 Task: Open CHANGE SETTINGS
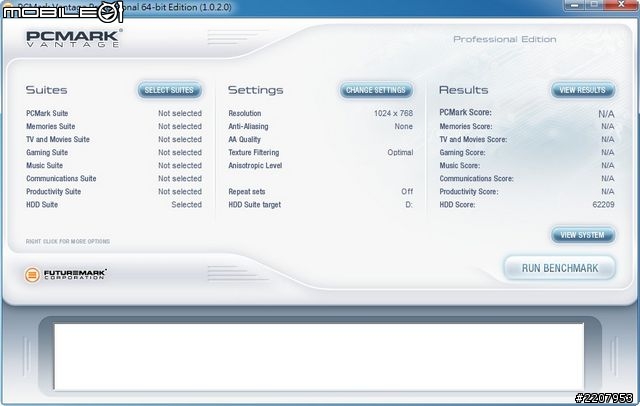coord(376,90)
